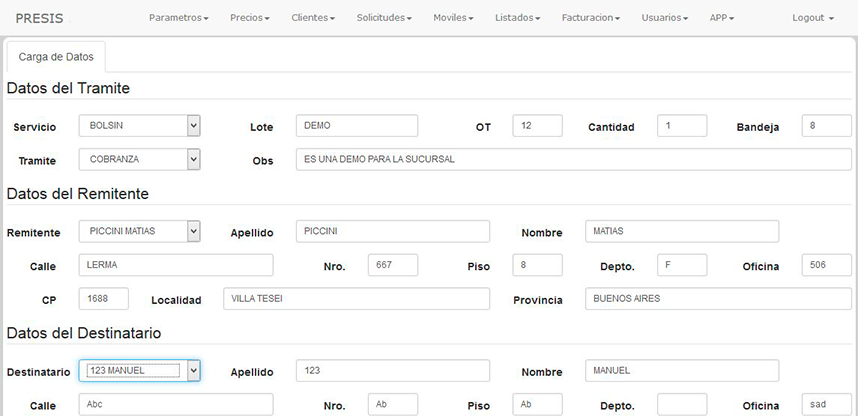The image size is (858, 416).
Task: Open the Facturacion menu
Action: click(591, 18)
